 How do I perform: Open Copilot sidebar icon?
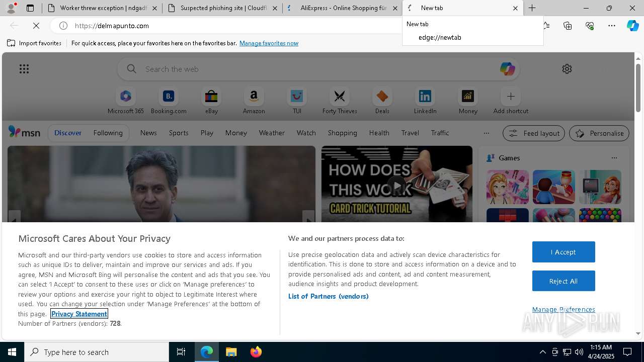pyautogui.click(x=633, y=26)
